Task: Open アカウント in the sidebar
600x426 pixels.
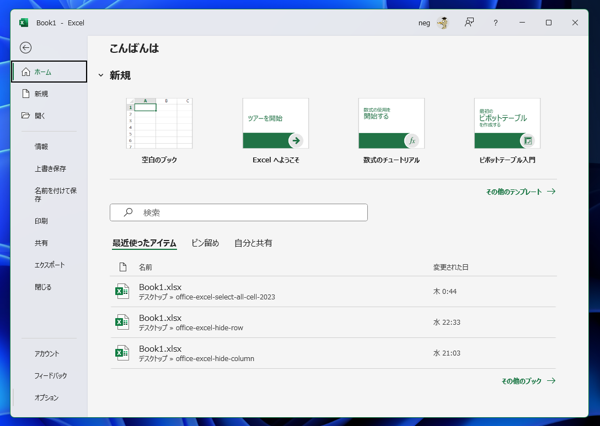Action: (x=49, y=354)
